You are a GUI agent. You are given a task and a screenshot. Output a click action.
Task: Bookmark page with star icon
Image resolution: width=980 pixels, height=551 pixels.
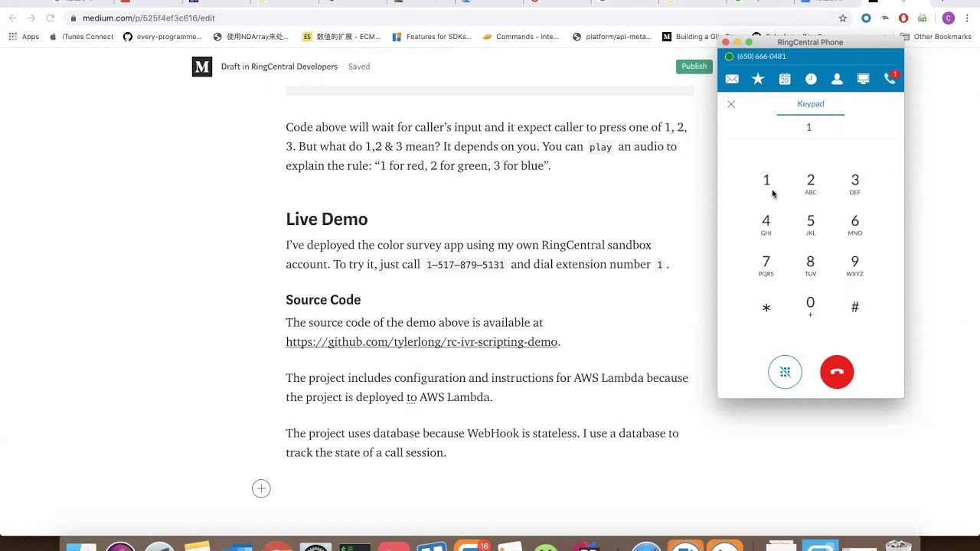(843, 18)
